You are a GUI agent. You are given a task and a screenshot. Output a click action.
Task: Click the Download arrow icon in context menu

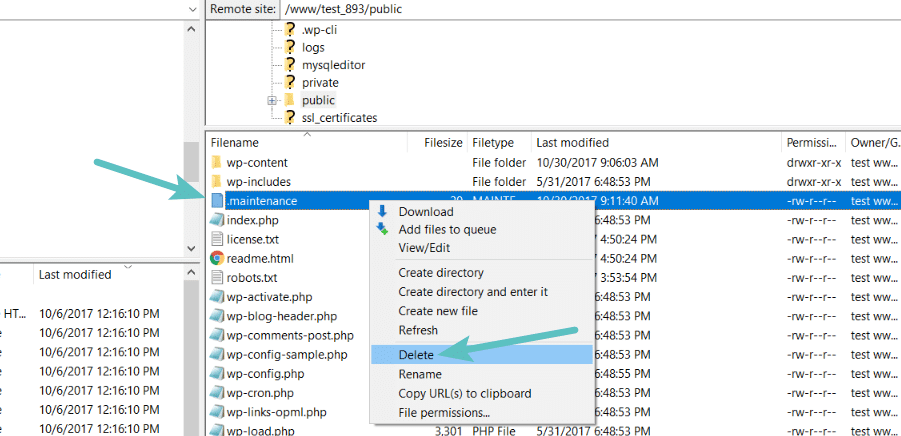point(382,211)
